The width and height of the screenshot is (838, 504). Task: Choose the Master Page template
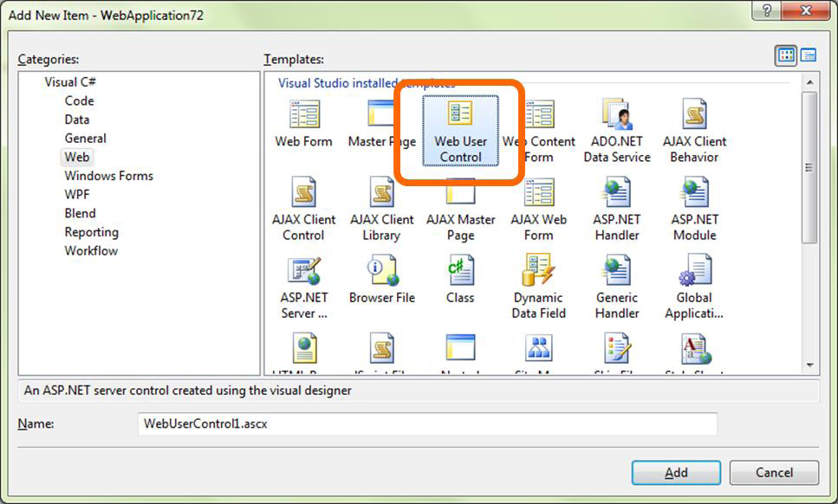(381, 123)
